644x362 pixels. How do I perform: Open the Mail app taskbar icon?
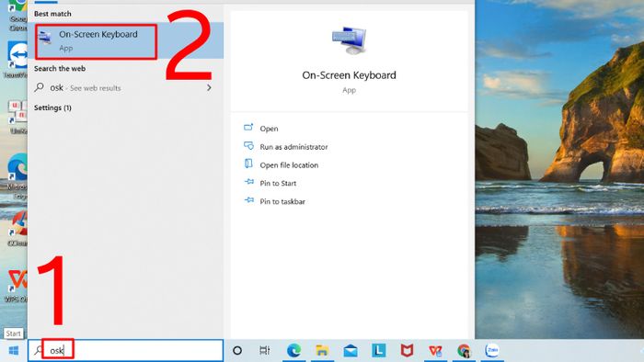point(351,351)
